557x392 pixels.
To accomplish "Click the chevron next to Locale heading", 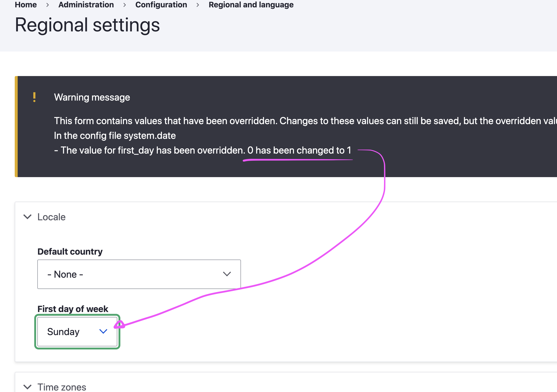I will tap(27, 217).
